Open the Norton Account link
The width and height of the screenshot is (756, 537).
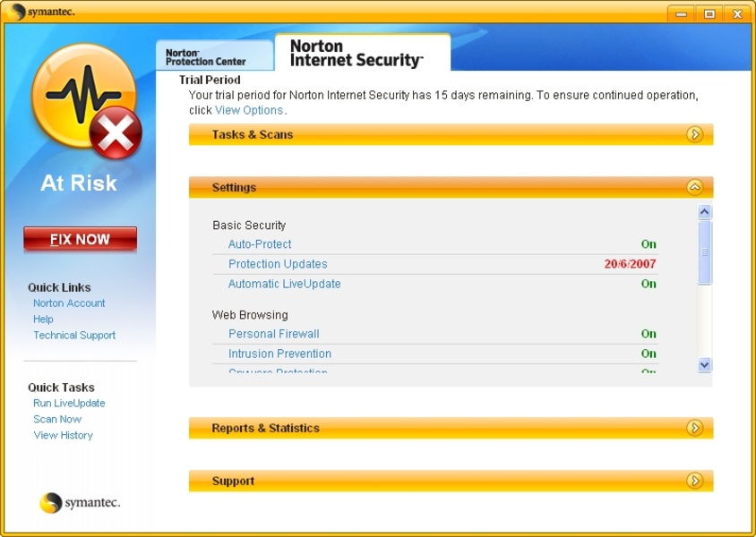pos(69,303)
